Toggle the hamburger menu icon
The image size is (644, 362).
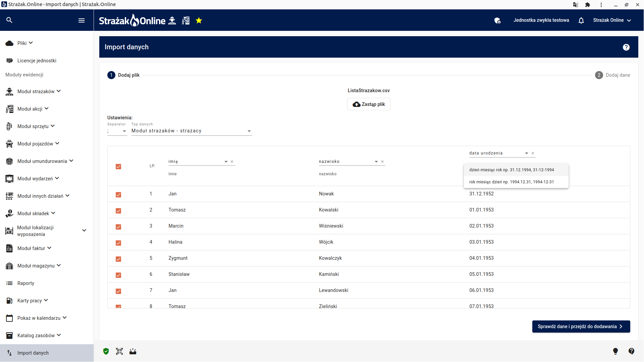pos(82,20)
